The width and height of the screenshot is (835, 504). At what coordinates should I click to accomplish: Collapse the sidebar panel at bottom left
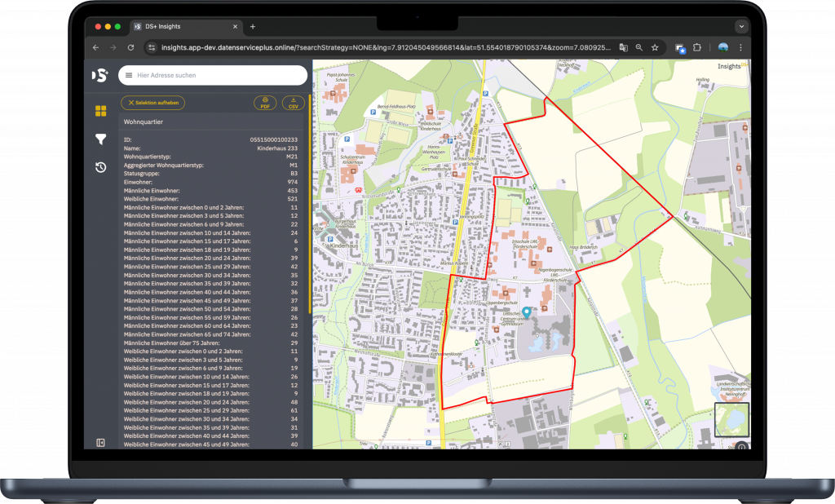100,442
